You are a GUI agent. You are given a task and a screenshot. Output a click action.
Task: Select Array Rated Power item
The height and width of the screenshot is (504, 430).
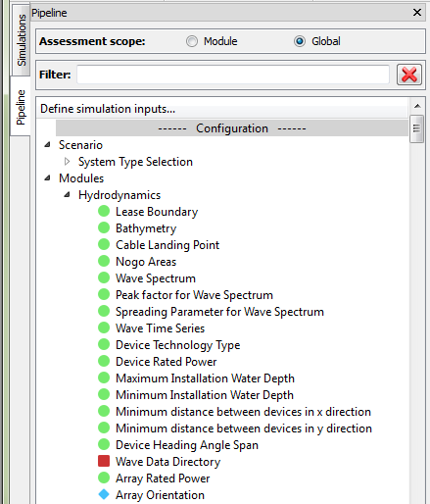[163, 479]
